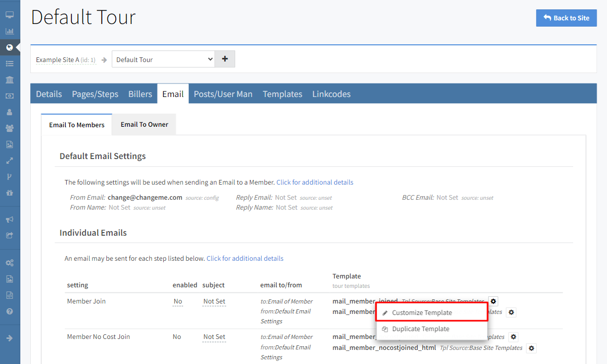607x364 pixels.
Task: Click gear icon beside mail_member_nocostjoined_html template
Action: [531, 348]
